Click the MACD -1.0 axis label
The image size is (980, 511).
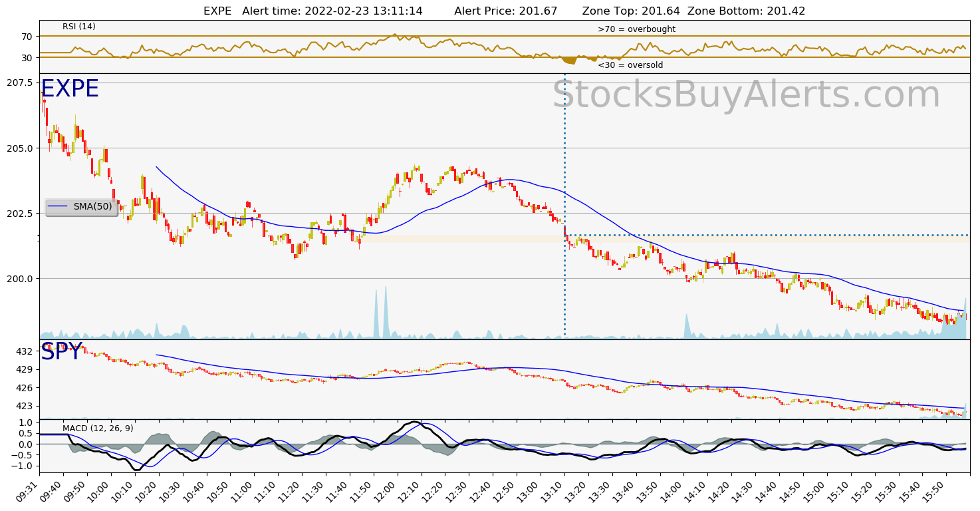[x=21, y=466]
